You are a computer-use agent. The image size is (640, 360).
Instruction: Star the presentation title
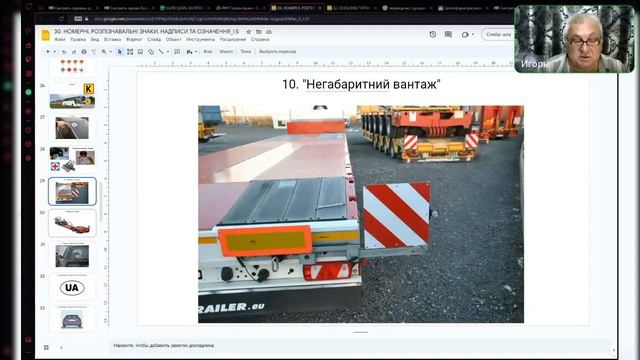pos(249,31)
